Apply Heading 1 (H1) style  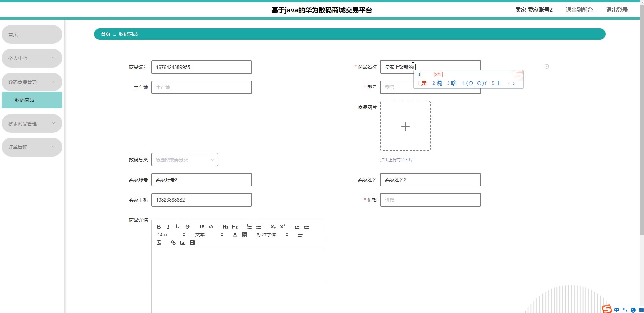225,227
